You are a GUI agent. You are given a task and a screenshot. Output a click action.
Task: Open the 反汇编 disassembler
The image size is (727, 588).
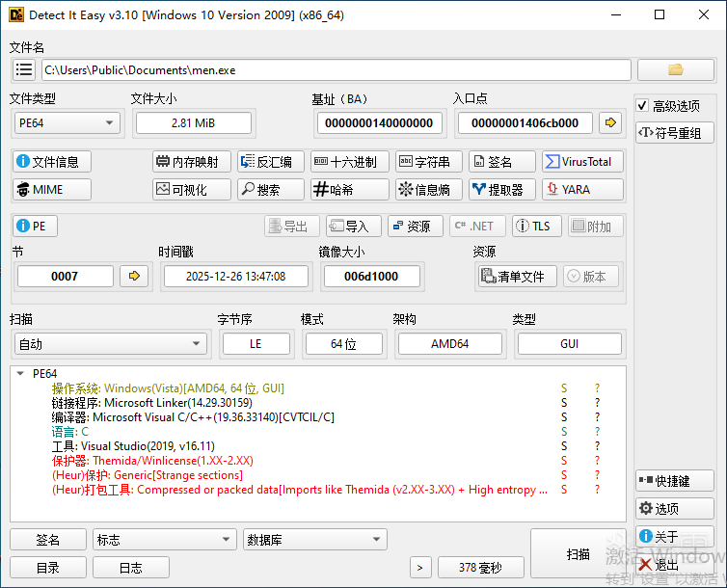(x=270, y=162)
